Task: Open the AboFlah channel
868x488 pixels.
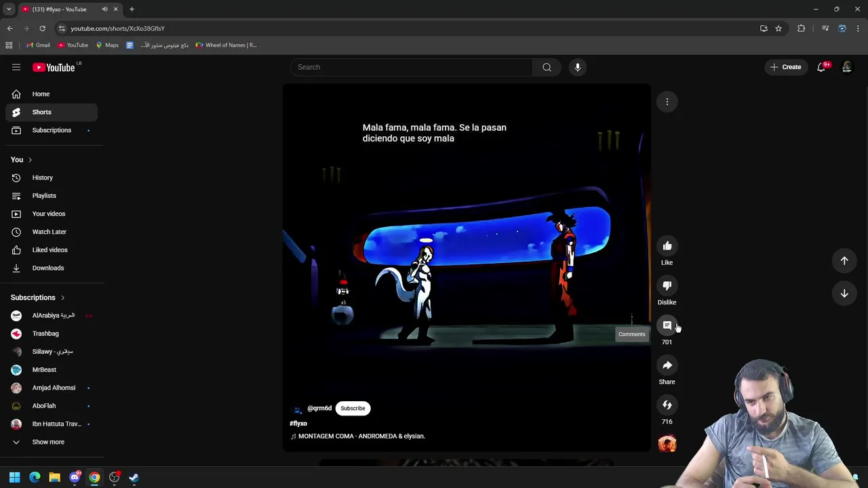Action: [52, 406]
